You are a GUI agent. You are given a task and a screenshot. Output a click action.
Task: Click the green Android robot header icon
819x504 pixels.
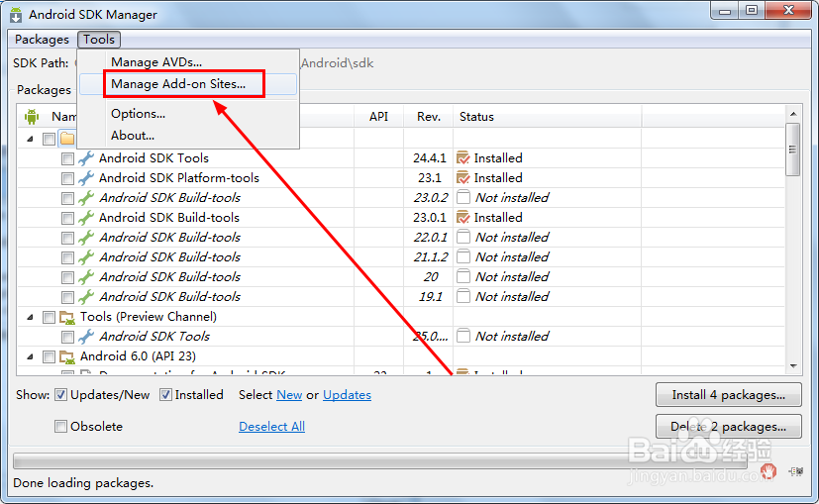[32, 117]
